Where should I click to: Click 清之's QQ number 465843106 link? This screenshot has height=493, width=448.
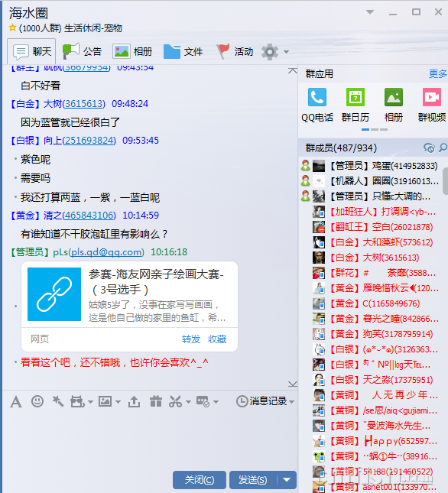pyautogui.click(x=89, y=216)
